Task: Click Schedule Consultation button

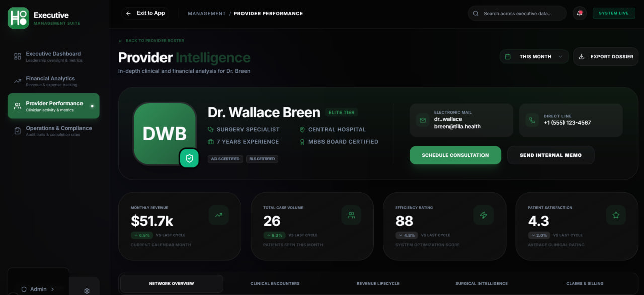Action: [x=455, y=155]
